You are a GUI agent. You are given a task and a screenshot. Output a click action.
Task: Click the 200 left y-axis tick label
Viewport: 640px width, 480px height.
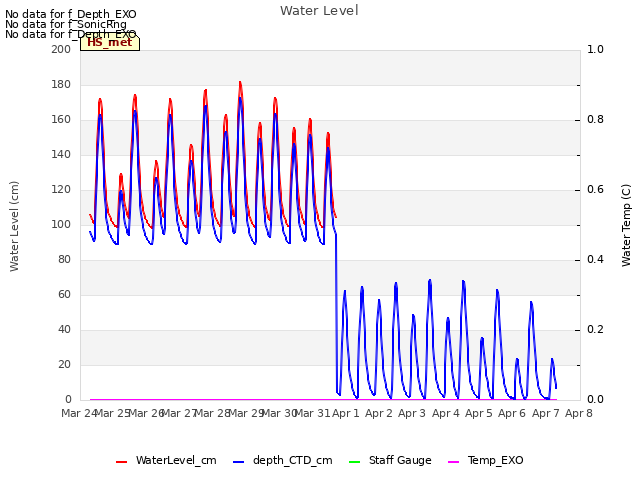tap(61, 49)
